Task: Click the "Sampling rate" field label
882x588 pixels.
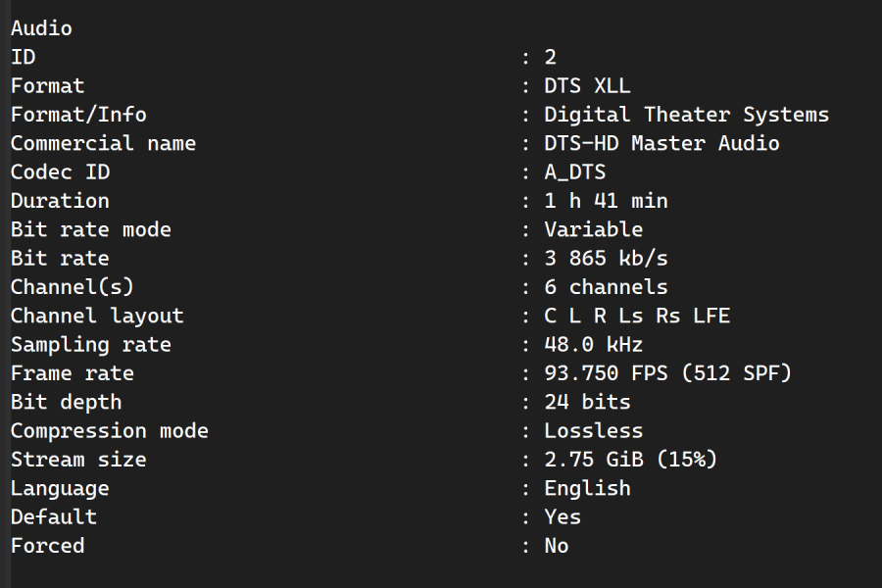Action: (x=90, y=345)
